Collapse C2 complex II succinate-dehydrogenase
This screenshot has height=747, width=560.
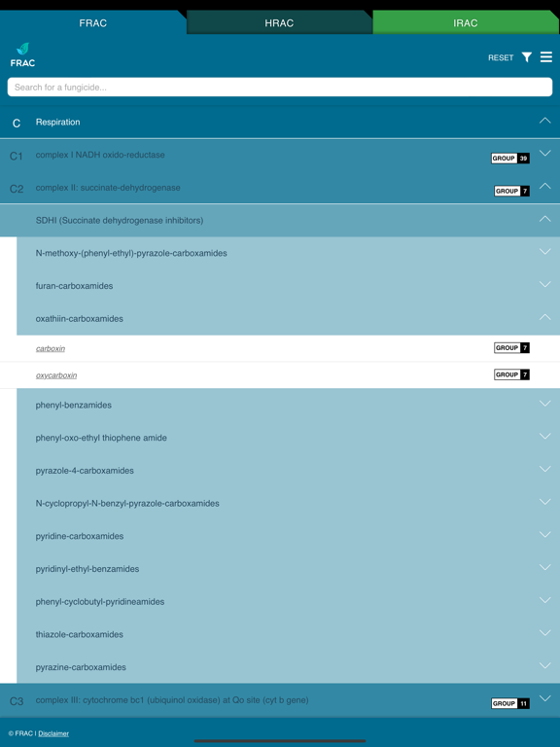[x=544, y=186]
